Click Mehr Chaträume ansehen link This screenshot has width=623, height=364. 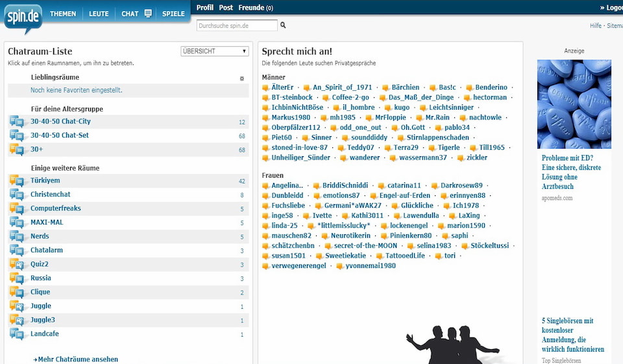point(77,359)
